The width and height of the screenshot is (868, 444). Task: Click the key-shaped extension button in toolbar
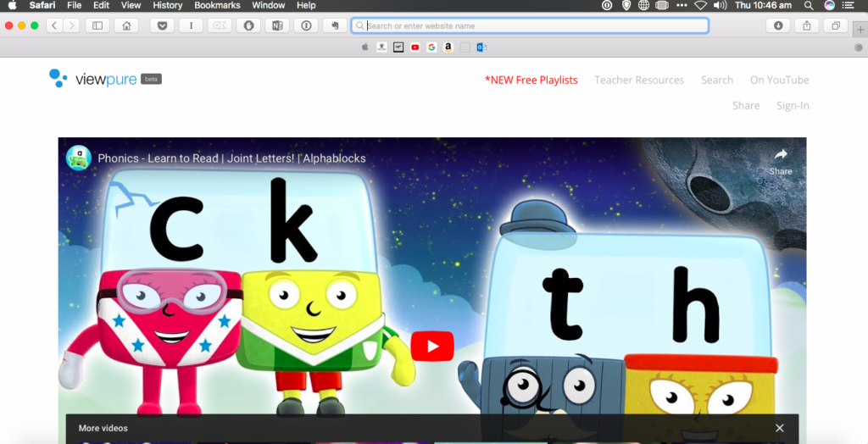pos(220,25)
